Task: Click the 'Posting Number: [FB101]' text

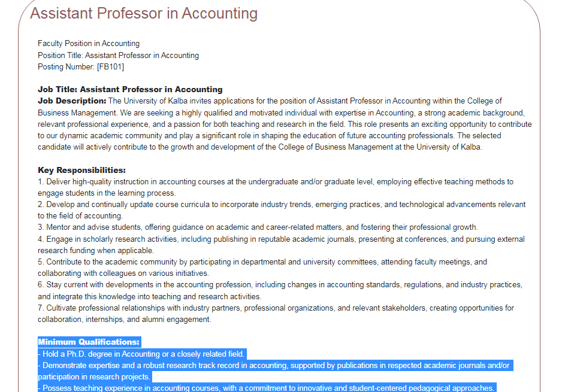Action: [81, 66]
